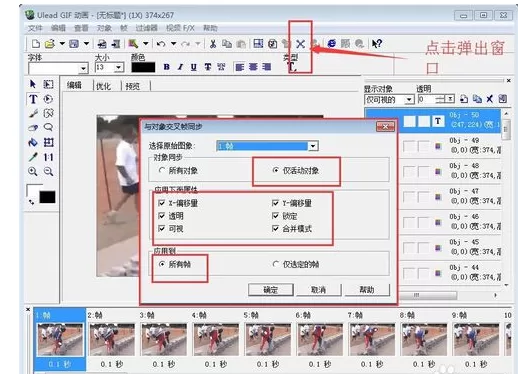Open the 选择原始图象 dropdown

pyautogui.click(x=313, y=146)
